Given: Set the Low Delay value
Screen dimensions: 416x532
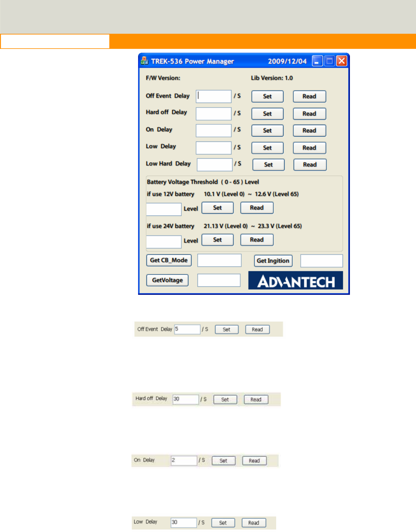Looking at the screenshot, I should pos(267,148).
